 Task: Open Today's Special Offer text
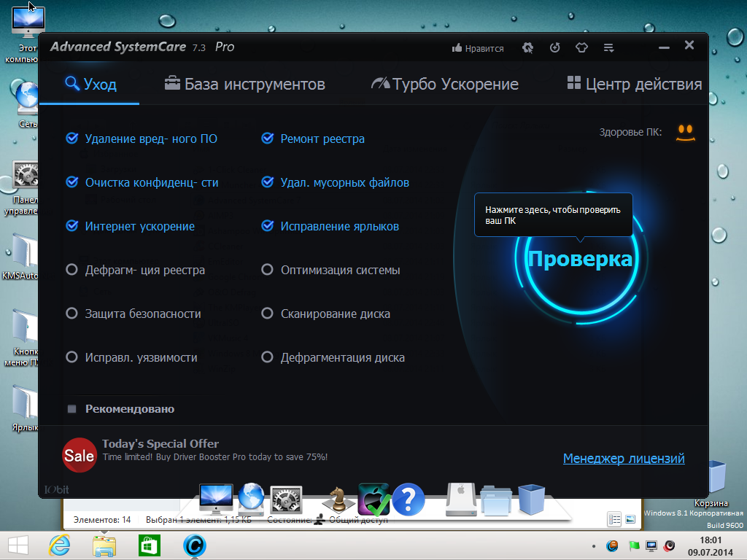tap(160, 444)
